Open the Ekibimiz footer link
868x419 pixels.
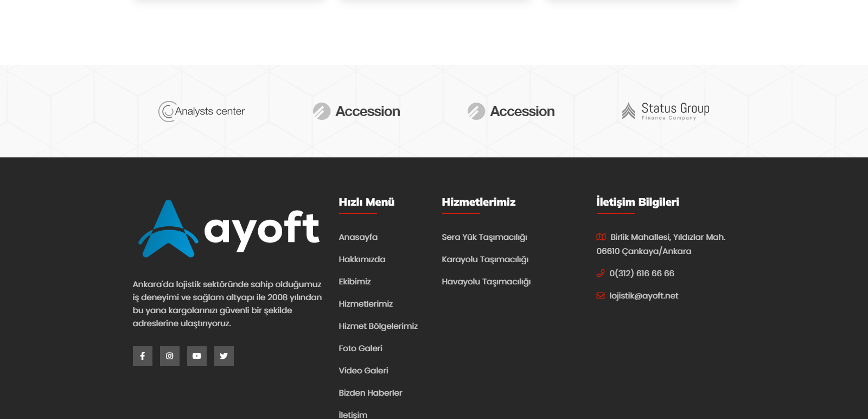[355, 282]
